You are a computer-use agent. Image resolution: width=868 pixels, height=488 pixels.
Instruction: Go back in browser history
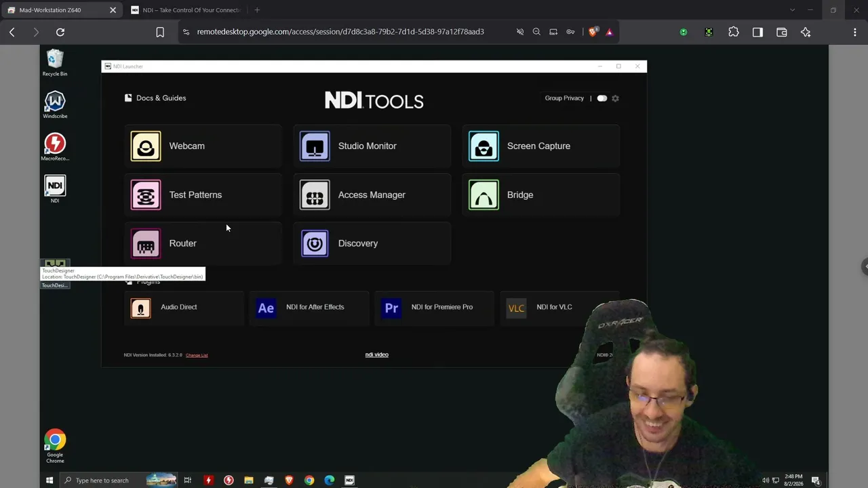12,32
